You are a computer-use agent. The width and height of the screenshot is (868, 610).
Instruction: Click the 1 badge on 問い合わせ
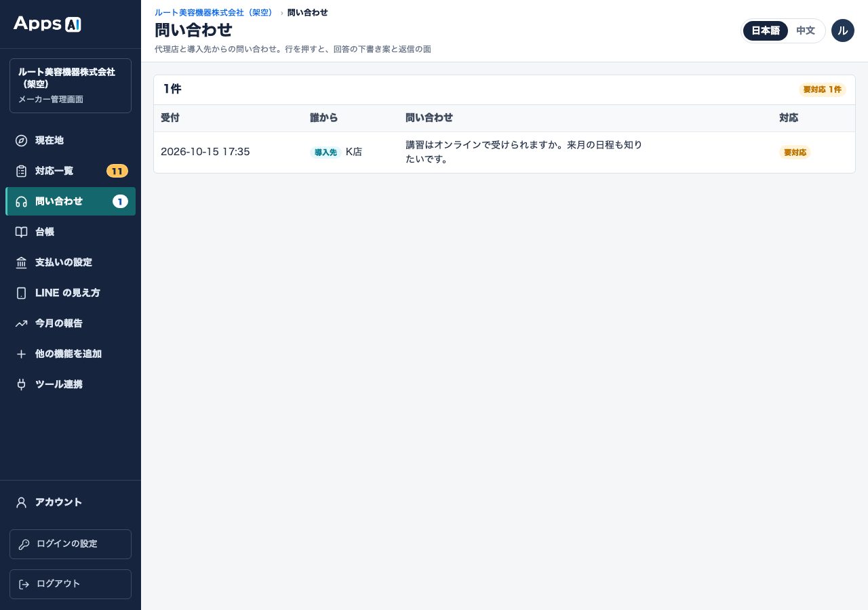[x=120, y=201]
